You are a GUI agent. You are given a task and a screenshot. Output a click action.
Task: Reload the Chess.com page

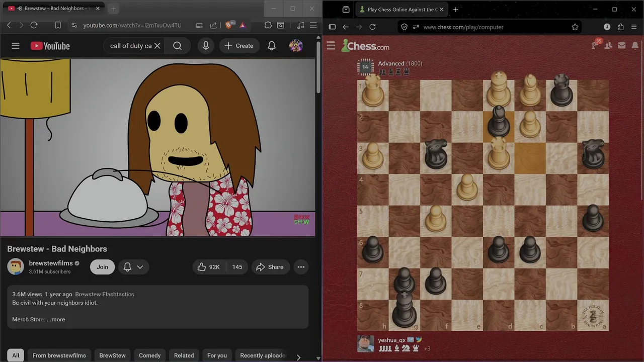(372, 27)
